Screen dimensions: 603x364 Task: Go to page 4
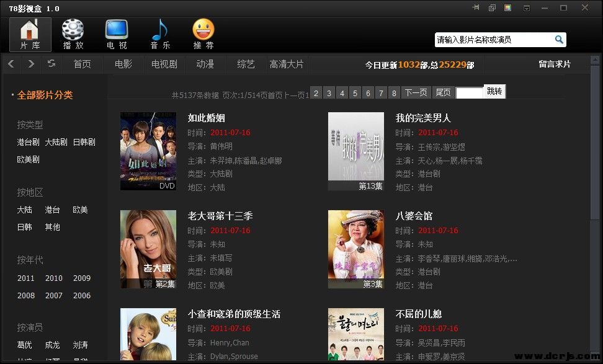(342, 92)
